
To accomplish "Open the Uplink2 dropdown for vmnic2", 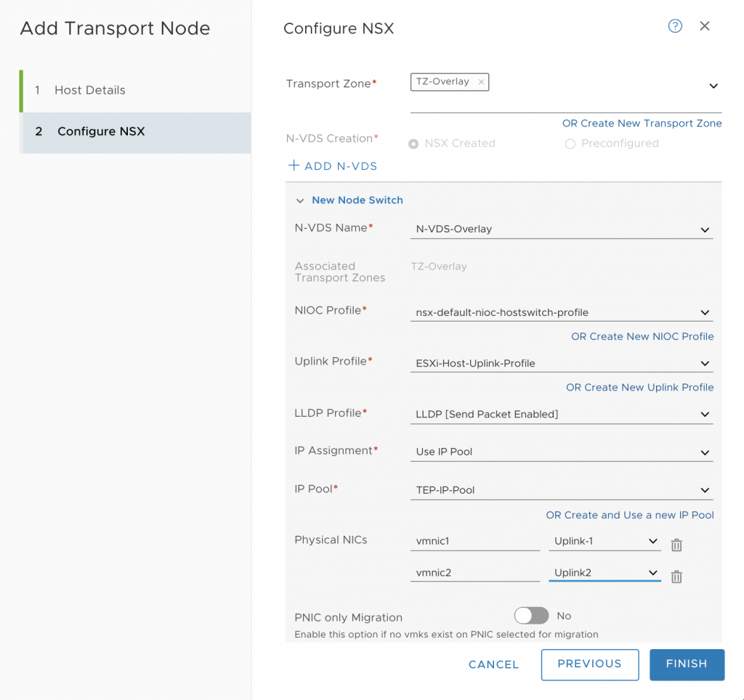I will [604, 573].
